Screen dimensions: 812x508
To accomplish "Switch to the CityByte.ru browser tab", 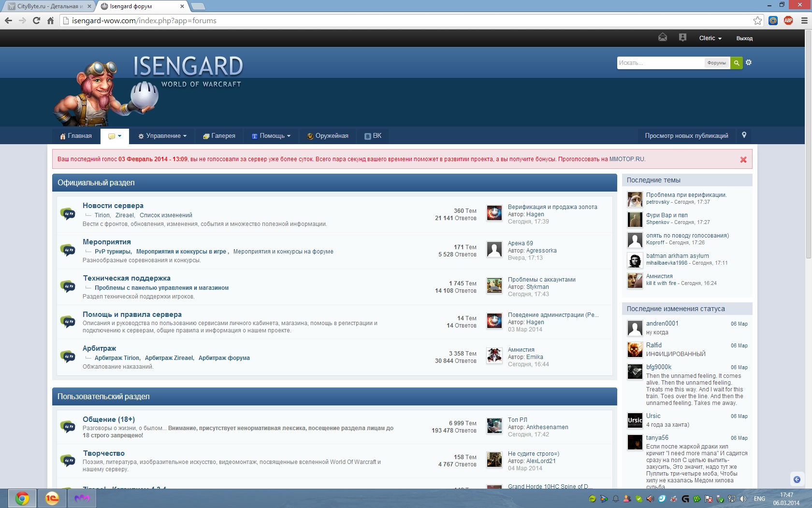I will coord(47,6).
